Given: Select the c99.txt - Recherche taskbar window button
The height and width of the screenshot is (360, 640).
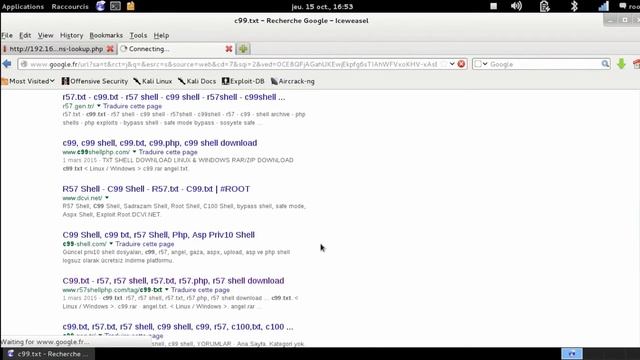Looking at the screenshot, I should [x=48, y=354].
